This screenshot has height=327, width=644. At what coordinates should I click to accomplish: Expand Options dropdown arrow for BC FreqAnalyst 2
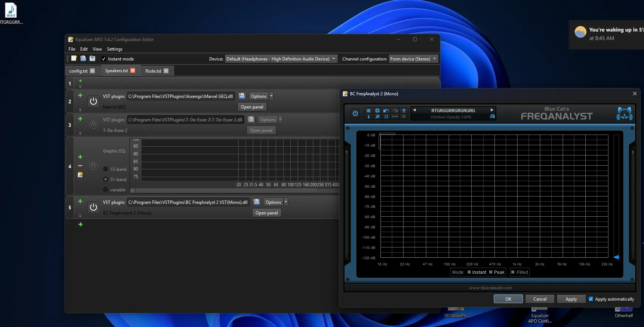tap(286, 202)
